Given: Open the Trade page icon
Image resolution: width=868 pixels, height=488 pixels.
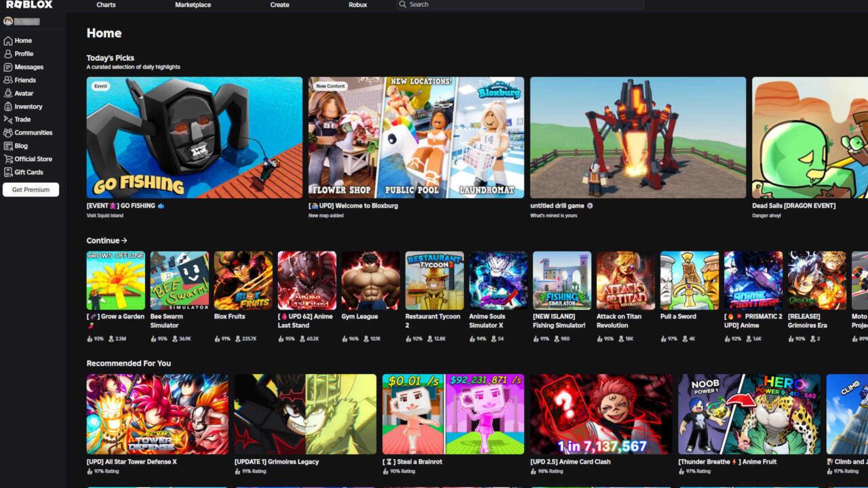Looking at the screenshot, I should [9, 119].
